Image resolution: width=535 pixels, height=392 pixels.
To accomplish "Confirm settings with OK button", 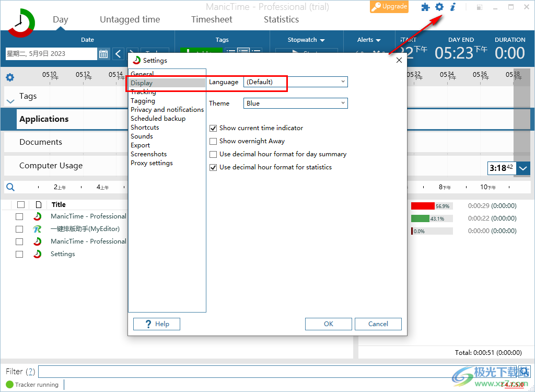I will tap(329, 324).
